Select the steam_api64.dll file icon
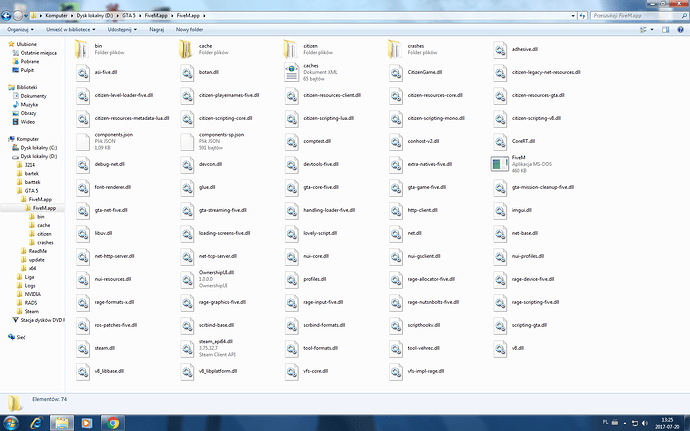690x431 pixels. 187,348
